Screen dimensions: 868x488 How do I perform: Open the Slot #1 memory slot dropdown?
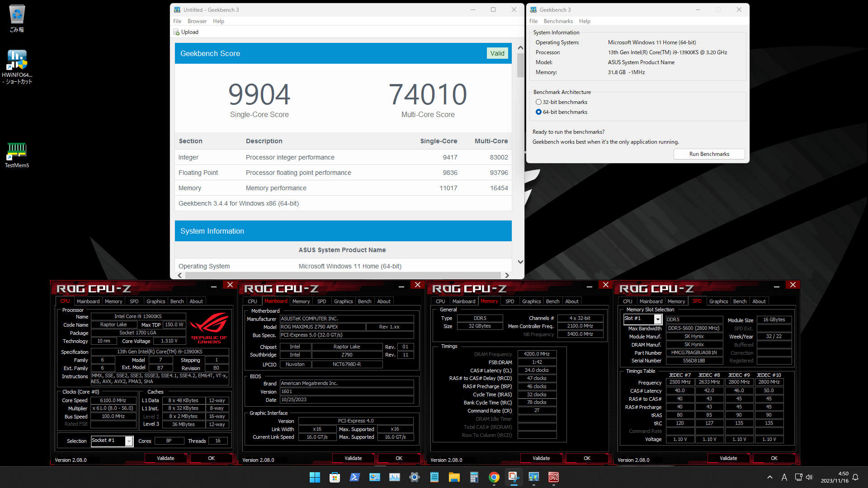point(658,319)
